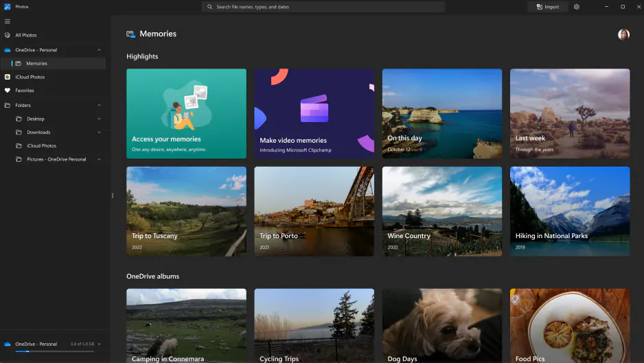Click the iCloud Photos folder label under Folders

coord(41,145)
